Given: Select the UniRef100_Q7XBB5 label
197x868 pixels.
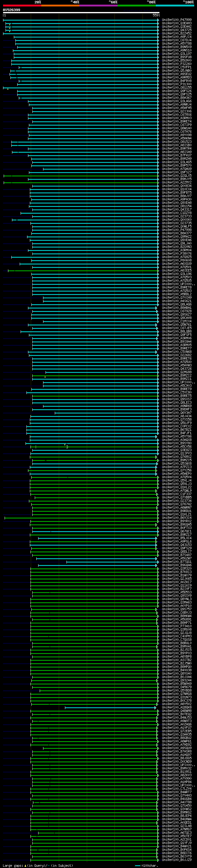Looking at the screenshot, I should (177, 497).
